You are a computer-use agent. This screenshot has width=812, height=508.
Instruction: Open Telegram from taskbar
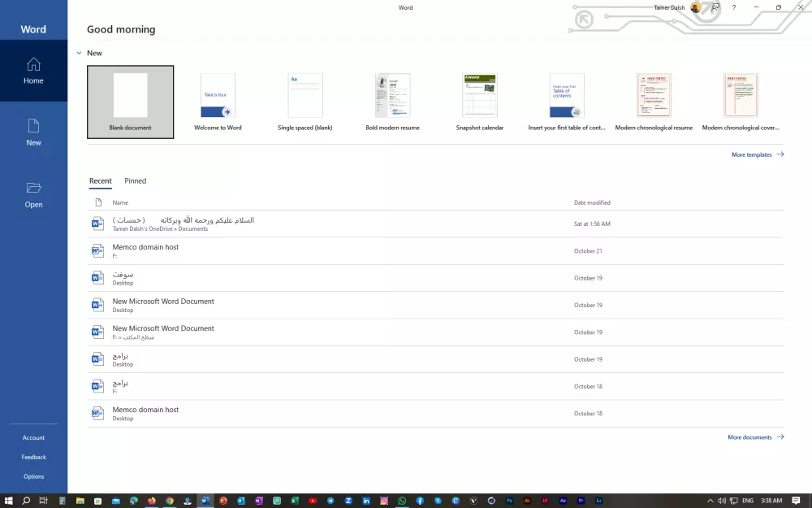330,501
